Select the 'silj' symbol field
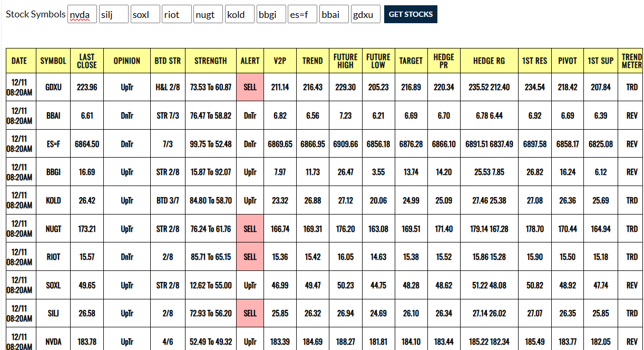 (114, 15)
